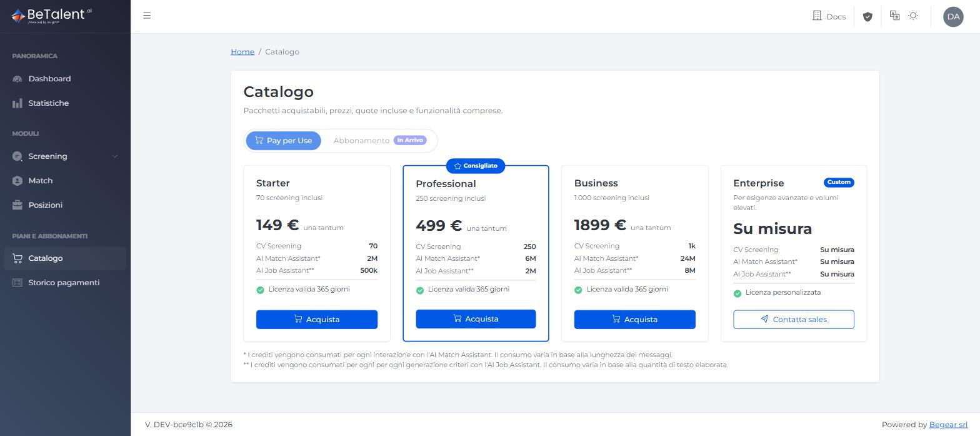This screenshot has width=980, height=436.
Task: Switch to the Abbonamento tab
Action: [x=379, y=141]
